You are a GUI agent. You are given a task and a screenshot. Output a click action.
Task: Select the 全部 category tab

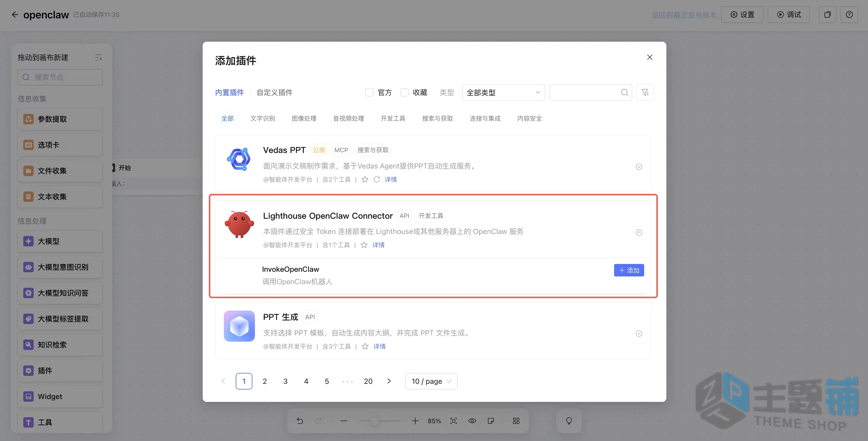tap(227, 118)
